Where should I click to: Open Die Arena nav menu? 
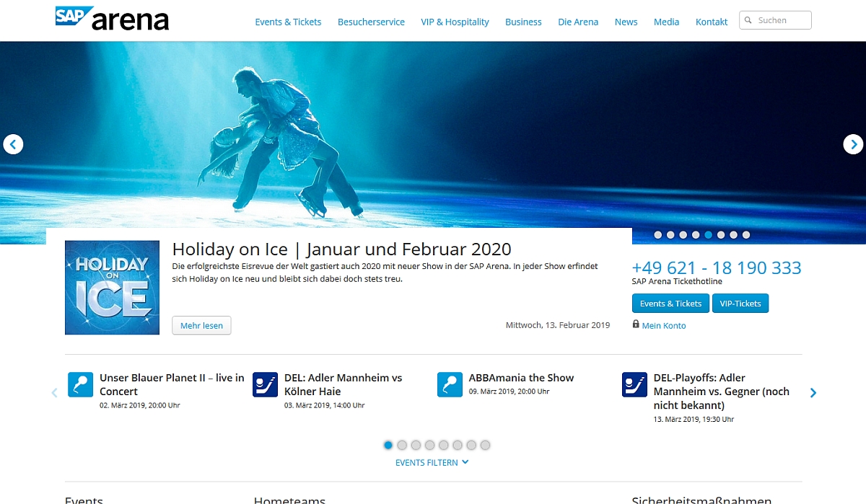(x=578, y=22)
